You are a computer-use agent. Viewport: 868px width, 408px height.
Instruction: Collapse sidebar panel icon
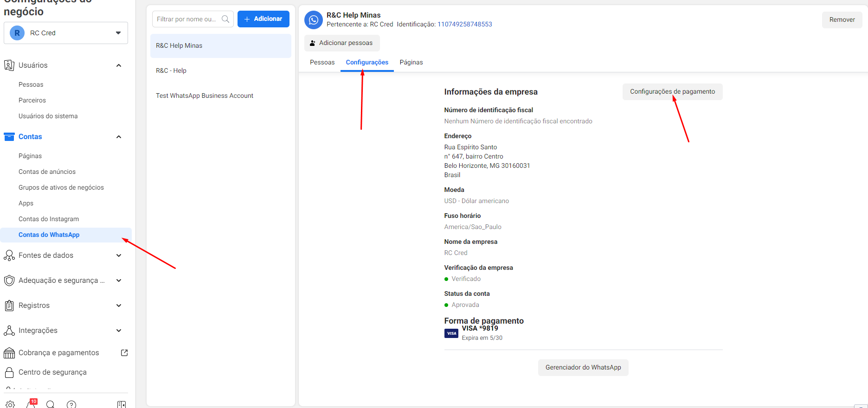click(x=122, y=404)
